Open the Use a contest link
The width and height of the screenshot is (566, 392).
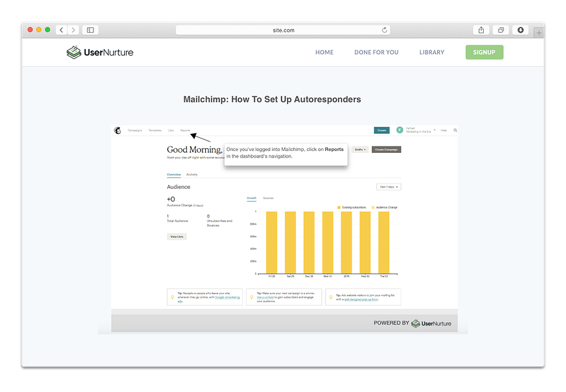pyautogui.click(x=265, y=297)
